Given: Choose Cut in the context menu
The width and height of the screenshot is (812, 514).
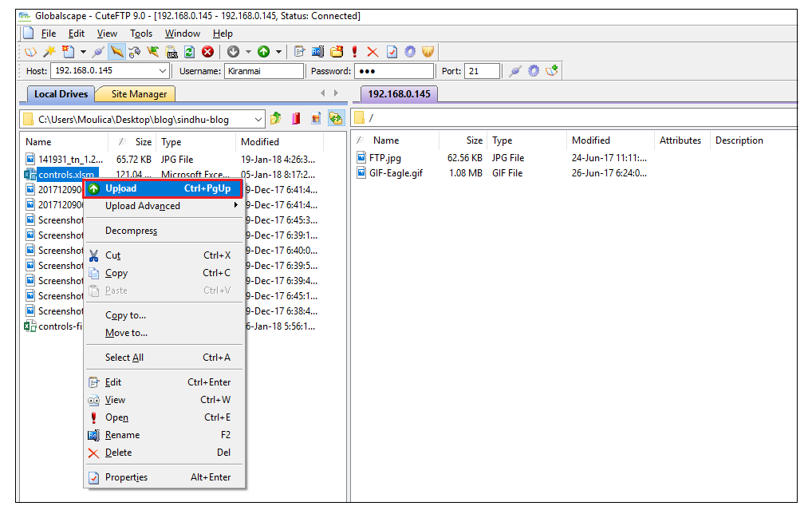Looking at the screenshot, I should 164,255.
